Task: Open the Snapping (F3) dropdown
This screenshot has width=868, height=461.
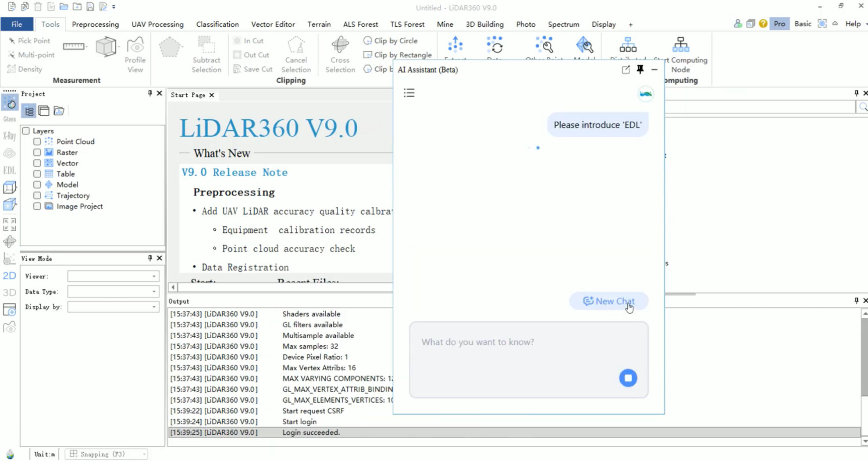Action: coord(107,454)
